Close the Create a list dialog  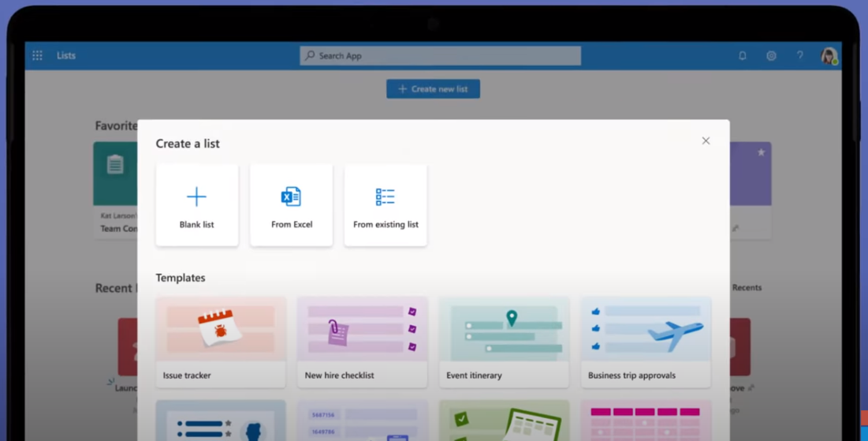click(706, 140)
